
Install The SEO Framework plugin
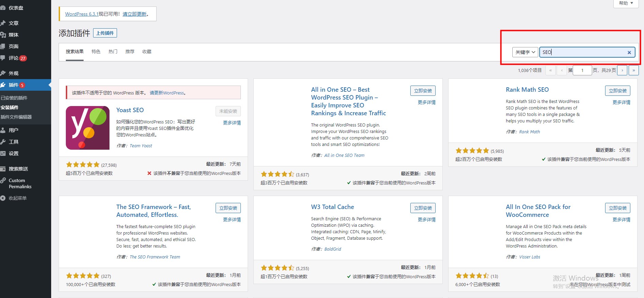tap(228, 208)
